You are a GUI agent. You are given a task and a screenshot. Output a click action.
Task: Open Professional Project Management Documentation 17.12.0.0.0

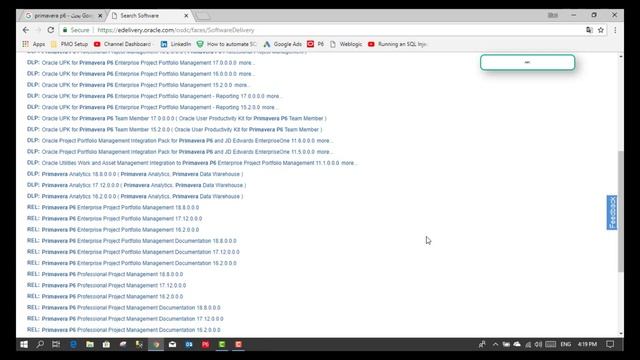click(x=125, y=318)
